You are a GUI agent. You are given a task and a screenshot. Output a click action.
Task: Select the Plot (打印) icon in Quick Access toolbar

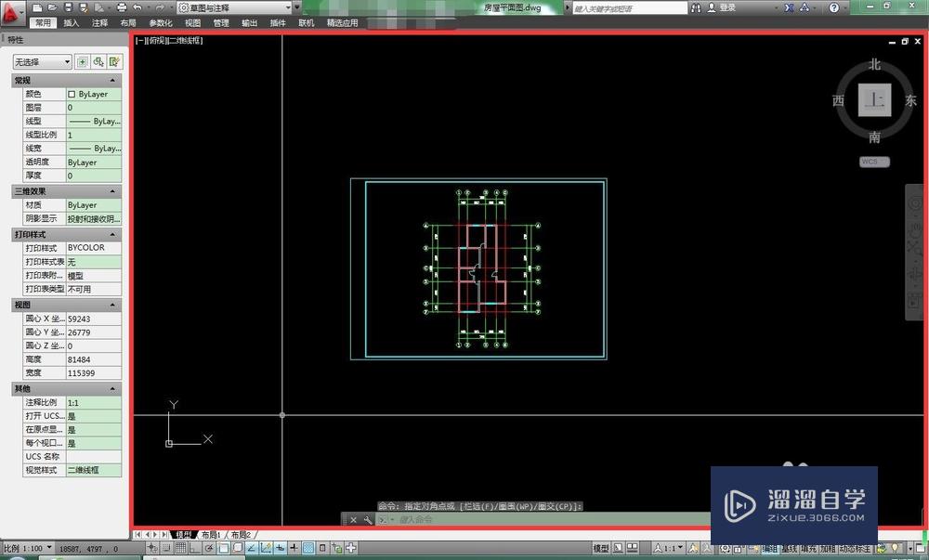[120, 7]
